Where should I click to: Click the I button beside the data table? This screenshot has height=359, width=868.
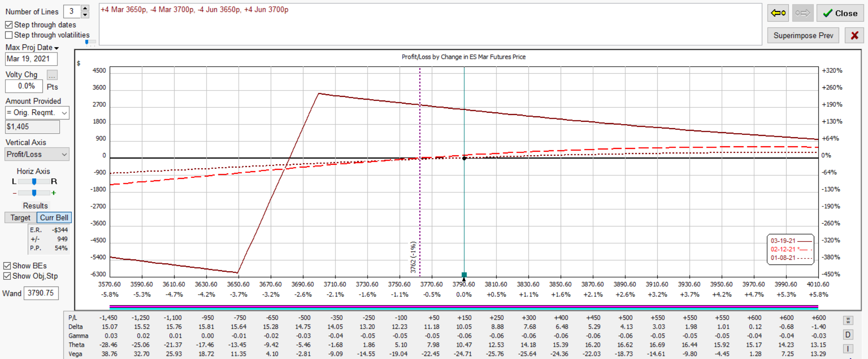coord(848,349)
